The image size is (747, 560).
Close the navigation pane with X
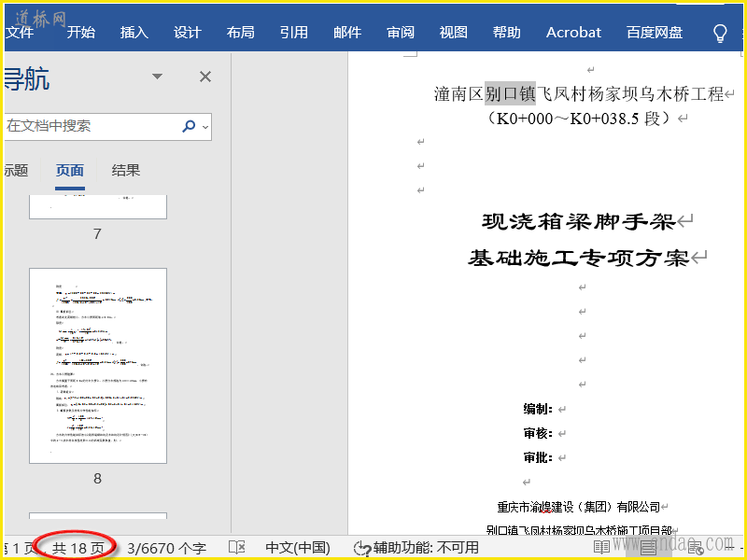(x=205, y=77)
